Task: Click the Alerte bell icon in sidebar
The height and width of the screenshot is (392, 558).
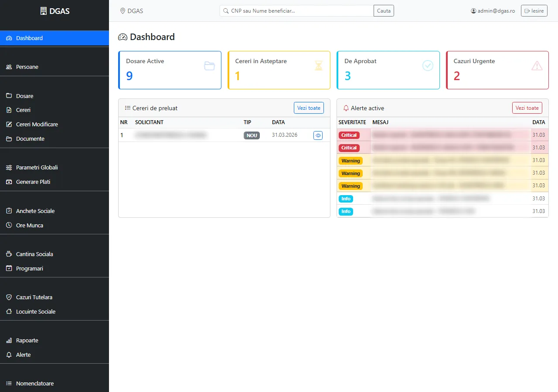Action: tap(9, 355)
